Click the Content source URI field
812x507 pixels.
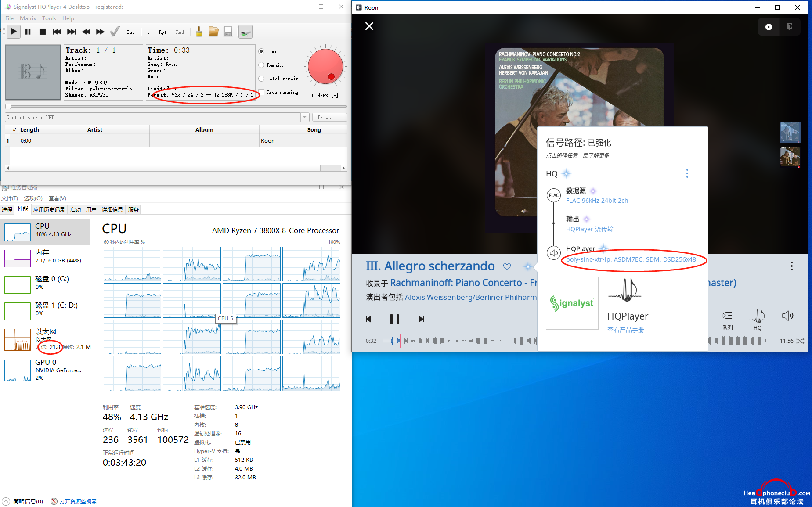pos(153,117)
